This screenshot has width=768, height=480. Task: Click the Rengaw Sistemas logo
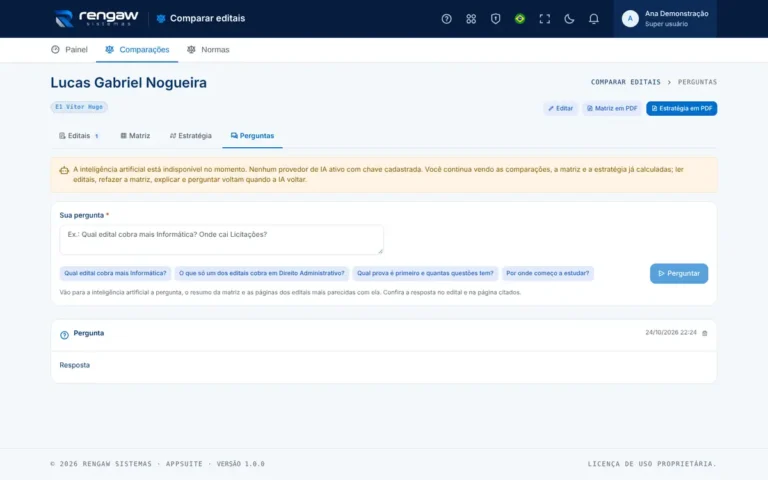96,19
